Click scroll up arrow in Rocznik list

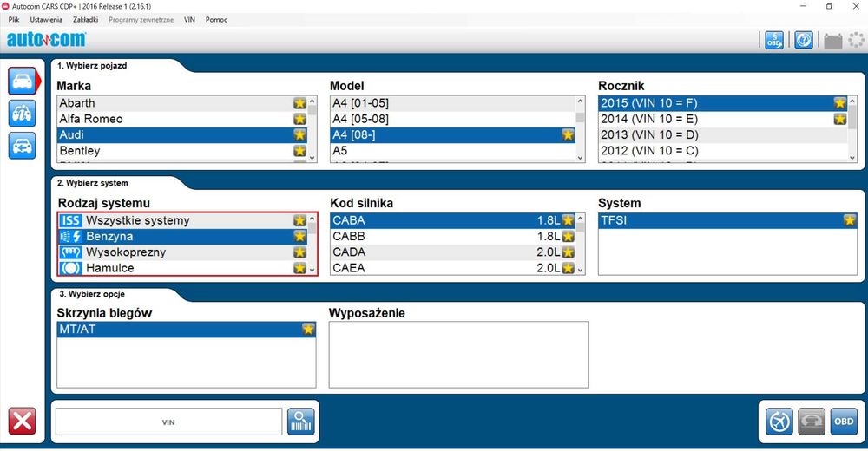[x=852, y=101]
